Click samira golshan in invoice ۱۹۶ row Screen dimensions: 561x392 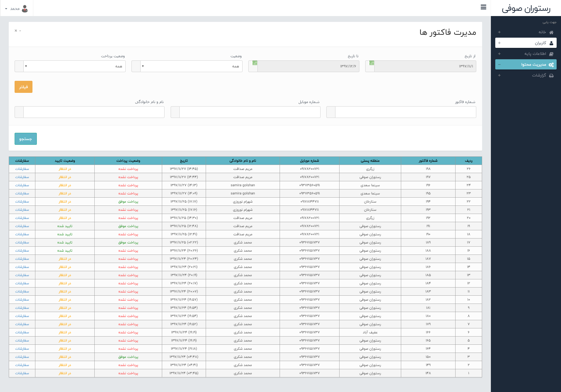[243, 185]
